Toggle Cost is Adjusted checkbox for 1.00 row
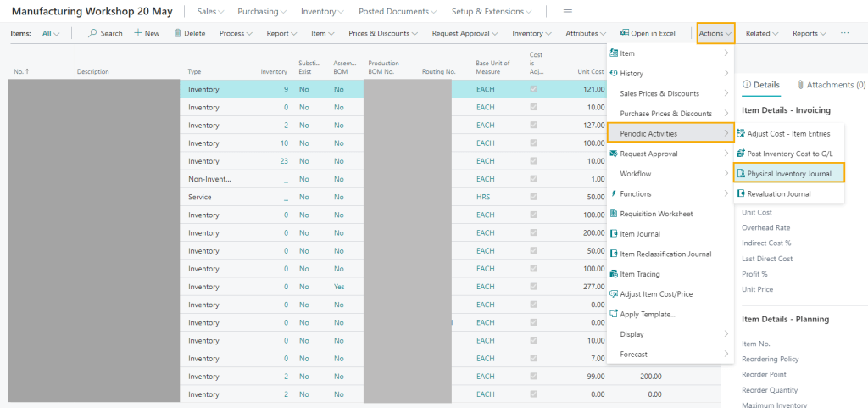The image size is (868, 408). coord(534,178)
